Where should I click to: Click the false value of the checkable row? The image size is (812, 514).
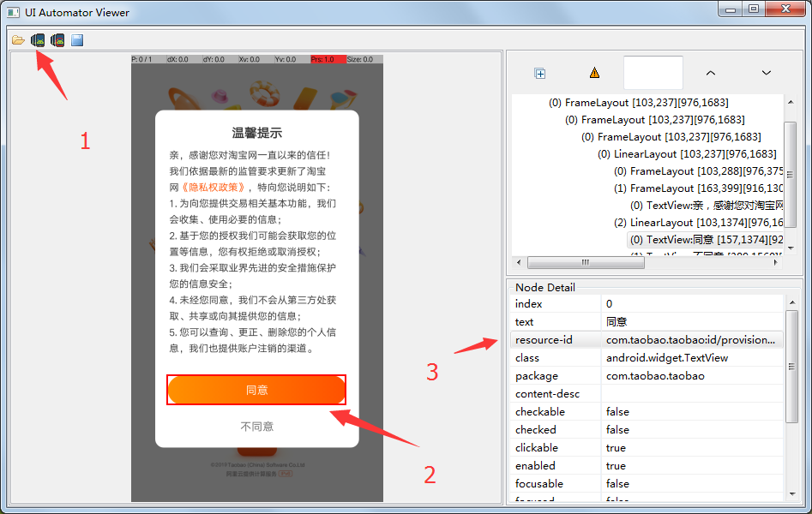point(617,411)
